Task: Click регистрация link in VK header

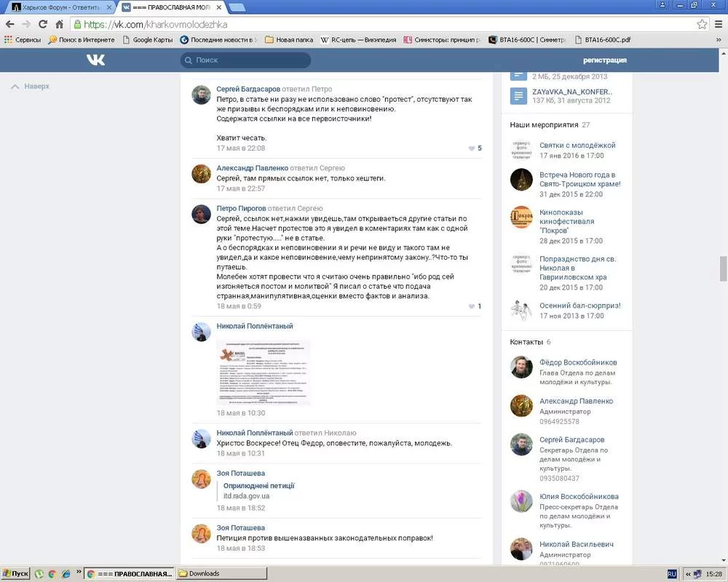Action: point(604,60)
